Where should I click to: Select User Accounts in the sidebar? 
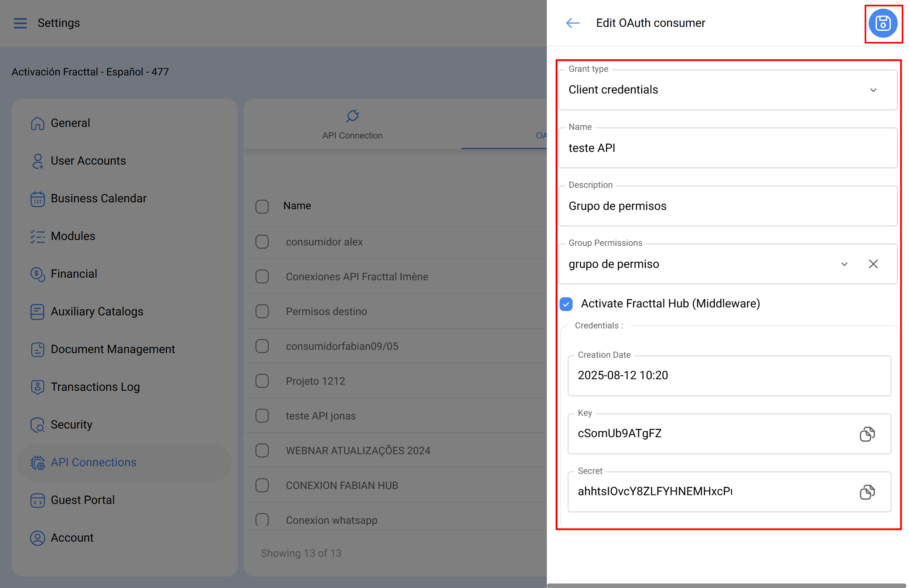pyautogui.click(x=88, y=161)
